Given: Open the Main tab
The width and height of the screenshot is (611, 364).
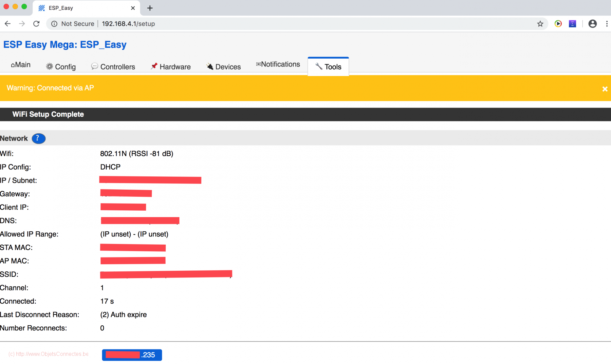Looking at the screenshot, I should 21,65.
